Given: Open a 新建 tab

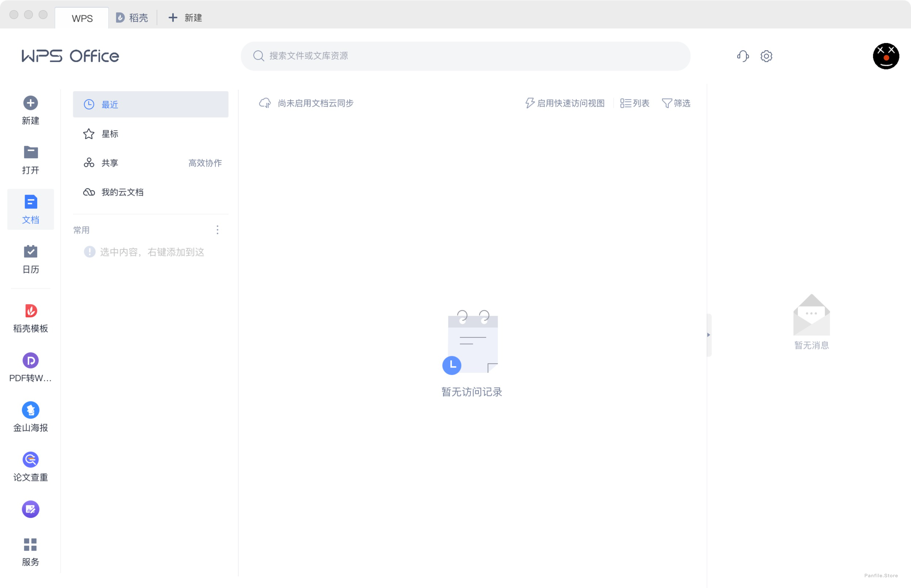Looking at the screenshot, I should 185,18.
